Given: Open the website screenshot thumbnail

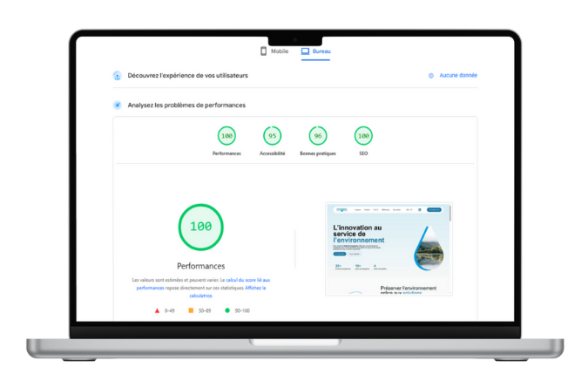Looking at the screenshot, I should 389,249.
